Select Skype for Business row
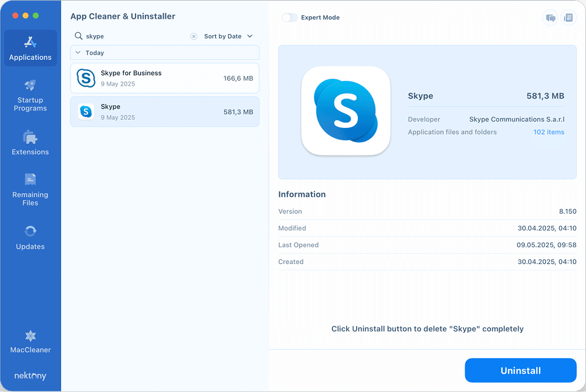 coord(165,78)
